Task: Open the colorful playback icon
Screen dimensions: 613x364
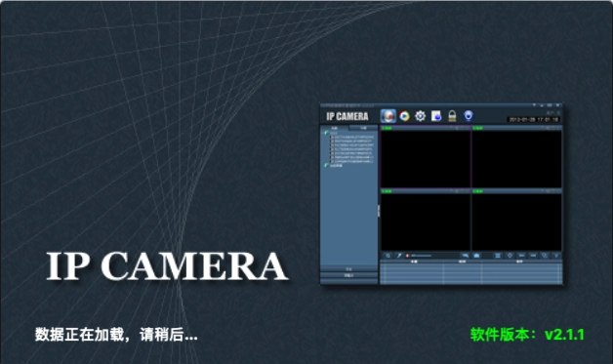Action: (405, 116)
